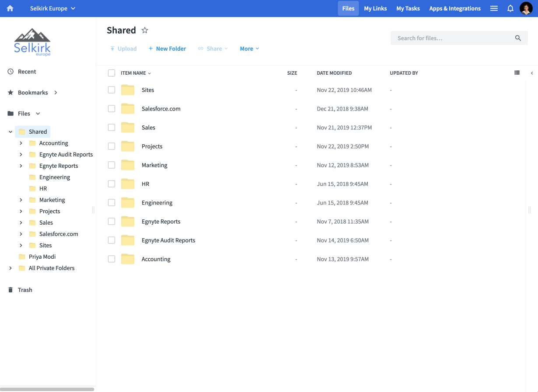Open HR folder icon in list
The width and height of the screenshot is (538, 392).
128,184
